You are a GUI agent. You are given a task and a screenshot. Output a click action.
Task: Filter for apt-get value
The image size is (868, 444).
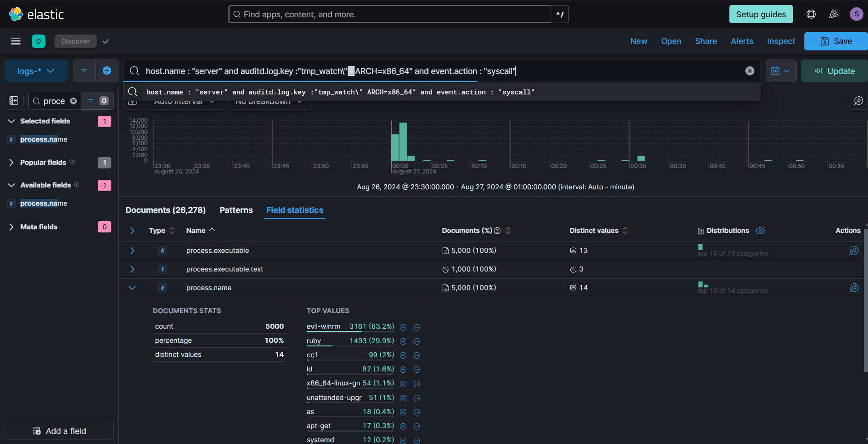[403, 426]
